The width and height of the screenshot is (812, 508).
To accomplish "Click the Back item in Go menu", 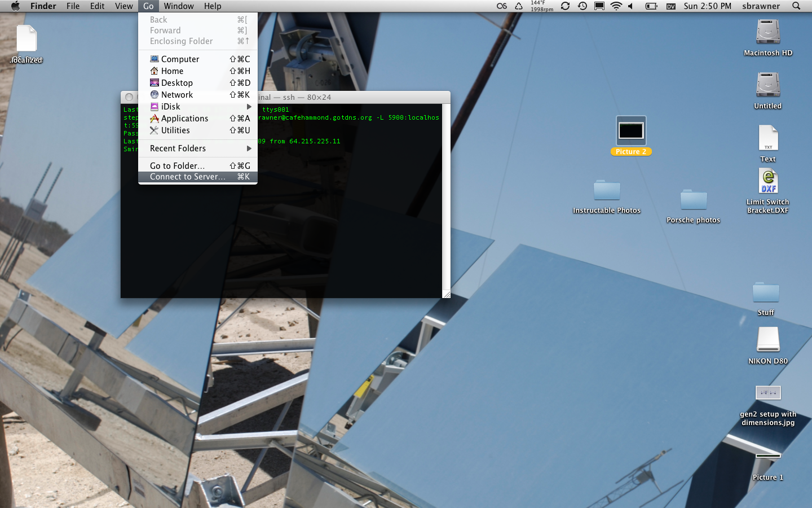I will coord(198,20).
